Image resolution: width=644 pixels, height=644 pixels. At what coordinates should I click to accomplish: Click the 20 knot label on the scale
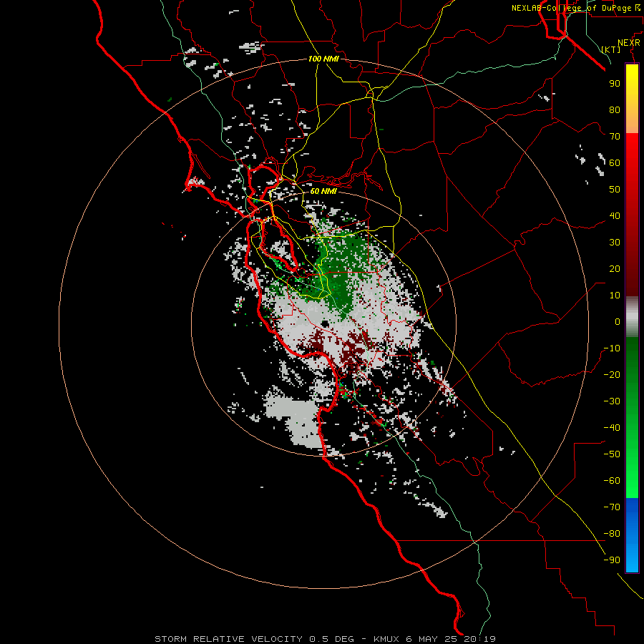615,269
